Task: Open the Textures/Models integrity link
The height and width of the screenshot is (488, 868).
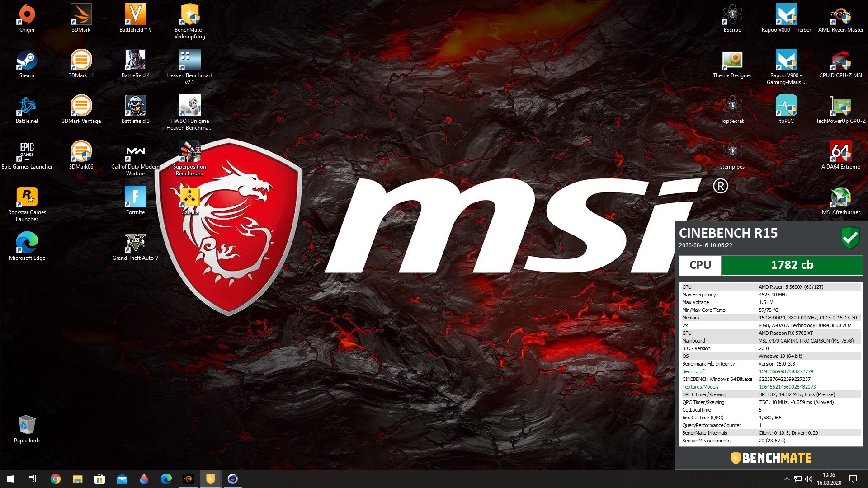Action: [x=700, y=387]
